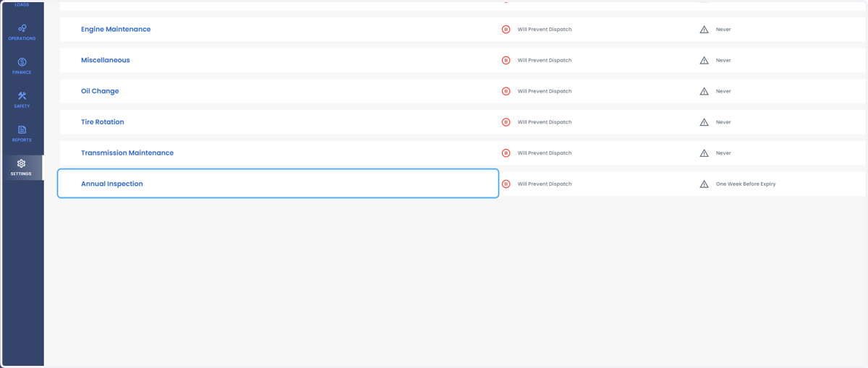This screenshot has width=868, height=368.
Task: Click the pause icon for Tire Rotation
Action: click(x=506, y=122)
